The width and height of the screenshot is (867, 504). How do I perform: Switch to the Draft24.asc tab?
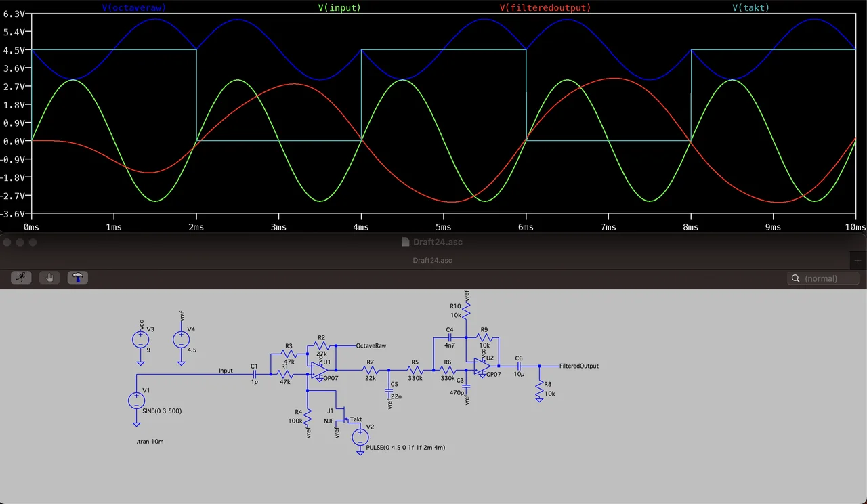click(x=432, y=260)
